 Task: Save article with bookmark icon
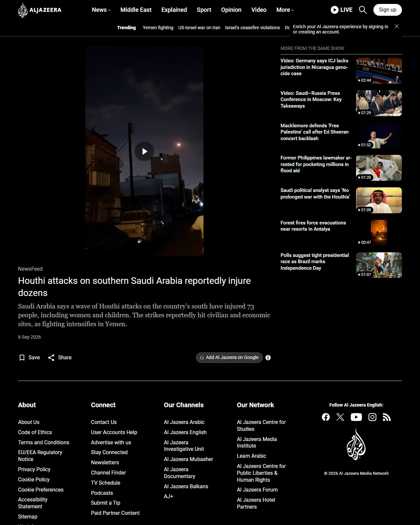coord(22,358)
